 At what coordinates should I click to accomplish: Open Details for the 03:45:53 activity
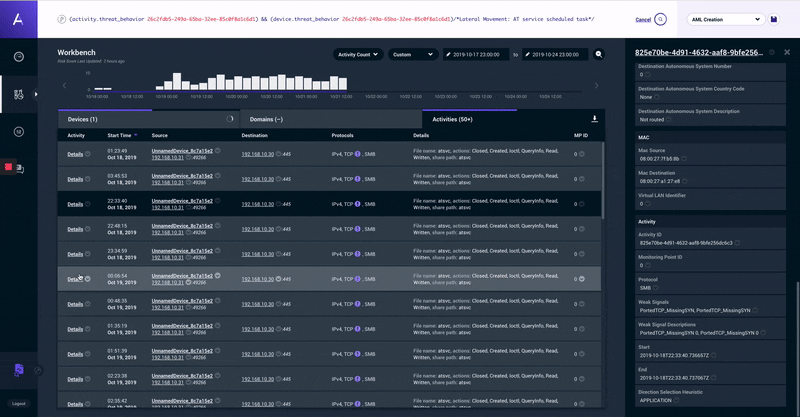coord(75,179)
